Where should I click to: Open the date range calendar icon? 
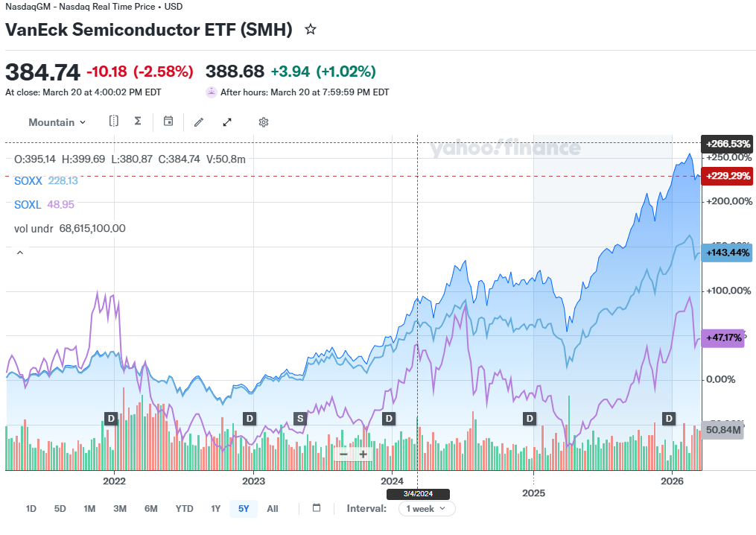click(317, 508)
